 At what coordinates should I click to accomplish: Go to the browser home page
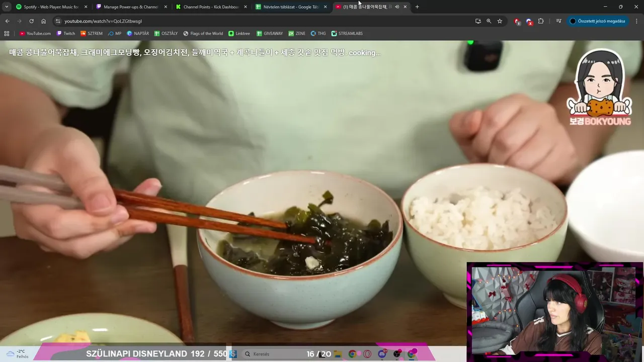[43, 21]
